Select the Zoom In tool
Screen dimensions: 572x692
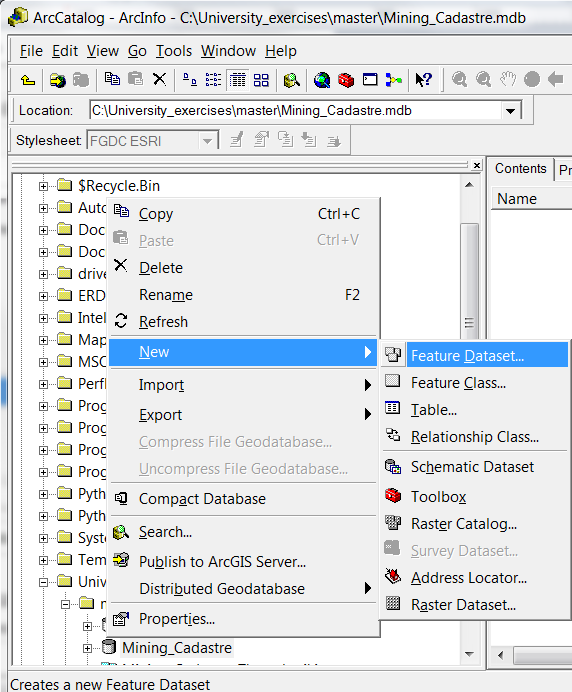[459, 80]
